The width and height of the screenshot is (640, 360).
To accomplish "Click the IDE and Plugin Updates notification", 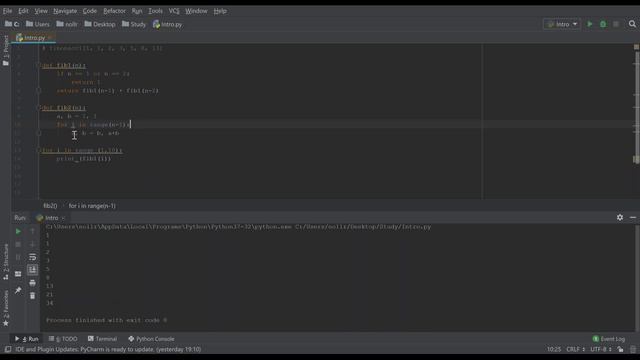I will coord(108,349).
